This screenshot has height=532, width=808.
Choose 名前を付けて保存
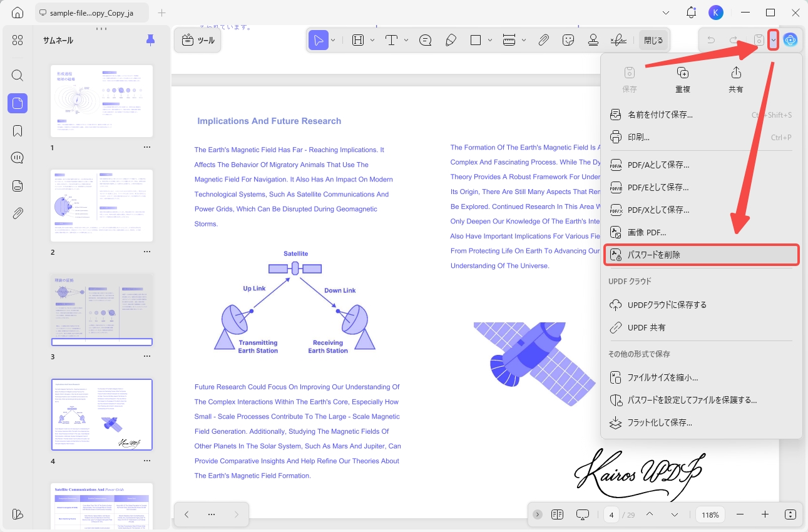coord(702,115)
